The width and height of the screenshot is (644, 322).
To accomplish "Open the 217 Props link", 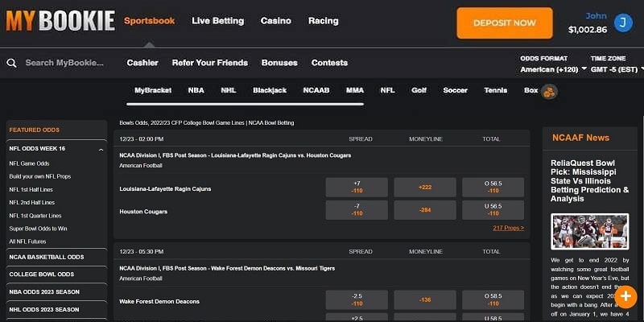I will click(509, 228).
